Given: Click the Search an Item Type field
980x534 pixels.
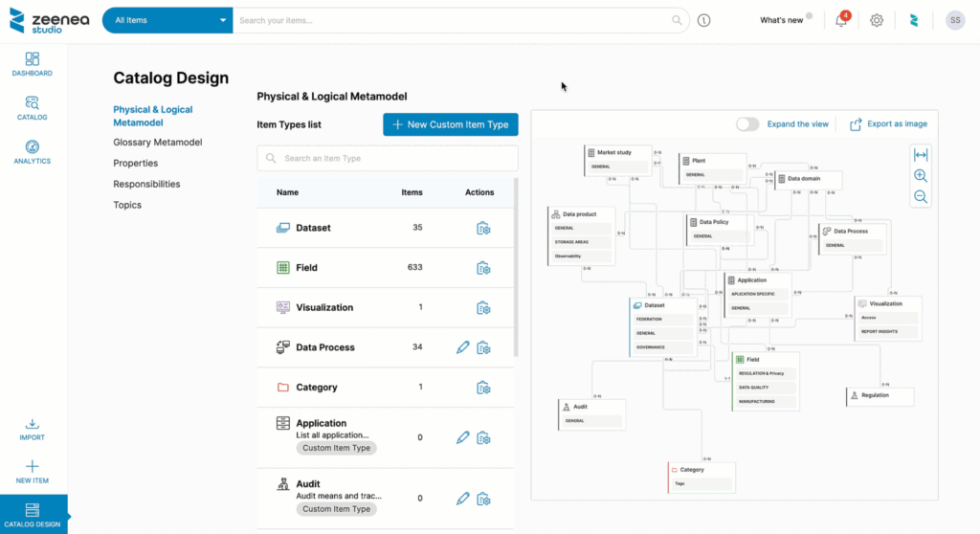Looking at the screenshot, I should point(388,158).
